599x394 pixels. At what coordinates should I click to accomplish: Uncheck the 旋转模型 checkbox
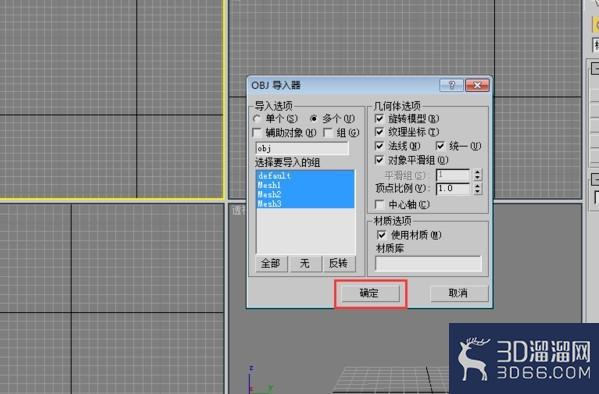click(379, 118)
